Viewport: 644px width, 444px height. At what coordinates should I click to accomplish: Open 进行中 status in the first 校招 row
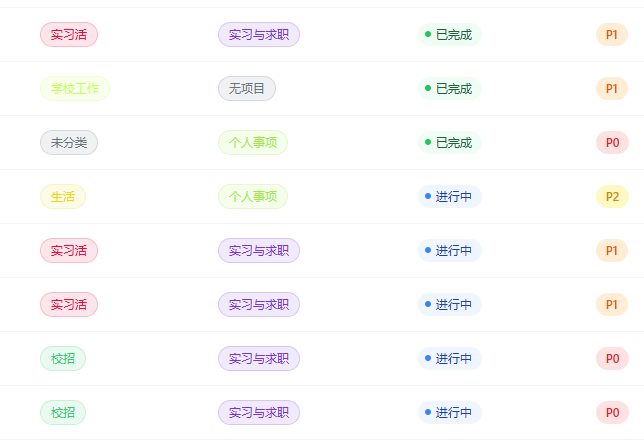coord(449,359)
